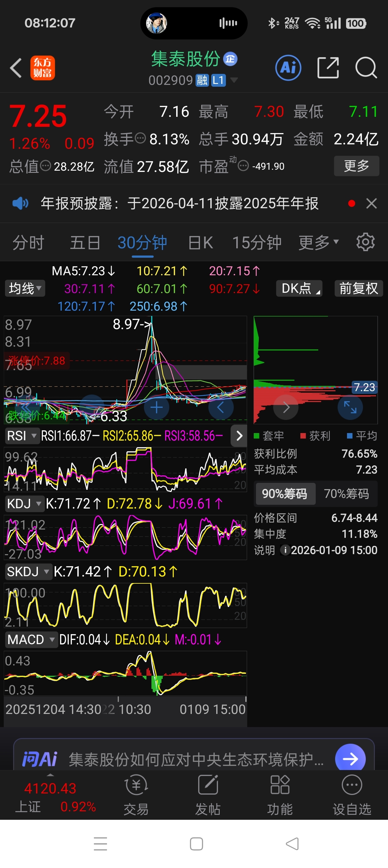Tap the share export icon
Viewport: 388px width, 868px height.
tap(328, 68)
